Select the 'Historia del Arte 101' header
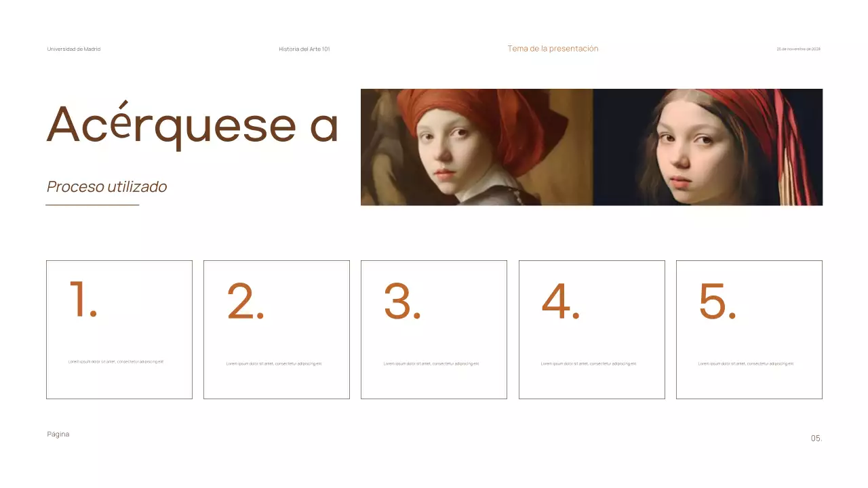This screenshot has height=488, width=868. coord(304,49)
